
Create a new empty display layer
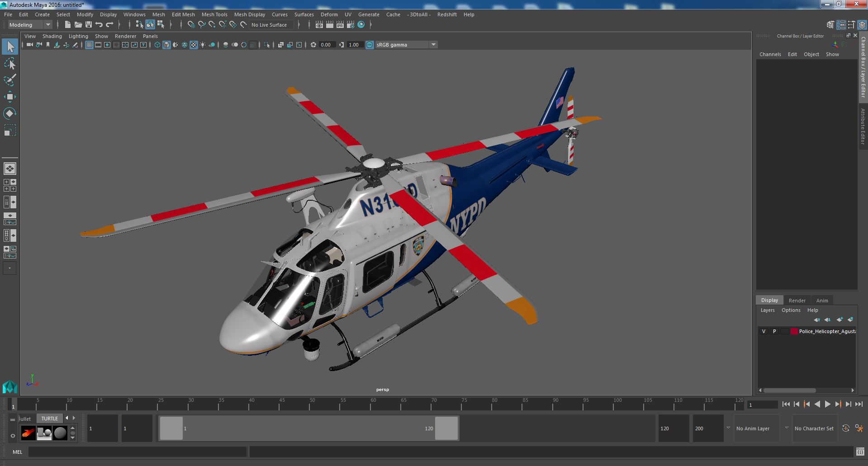(x=840, y=320)
